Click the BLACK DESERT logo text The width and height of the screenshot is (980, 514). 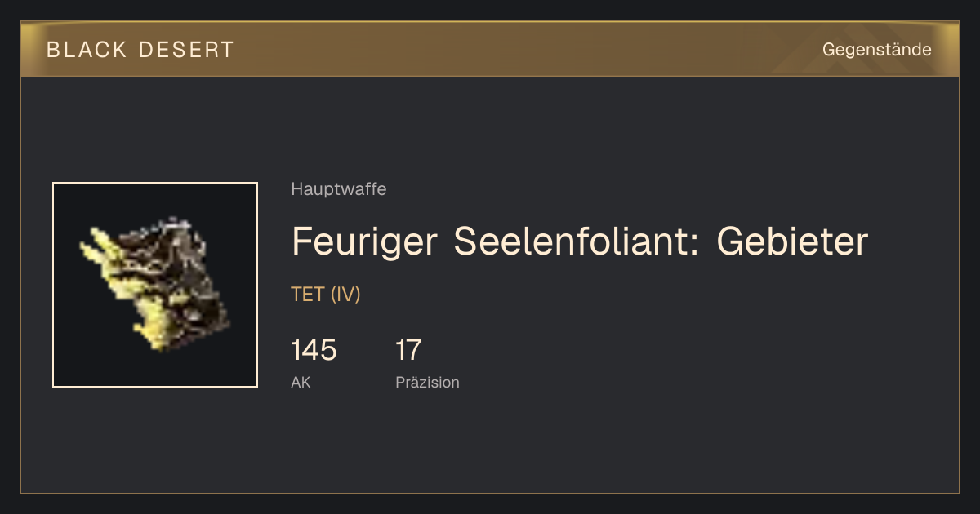pyautogui.click(x=140, y=50)
